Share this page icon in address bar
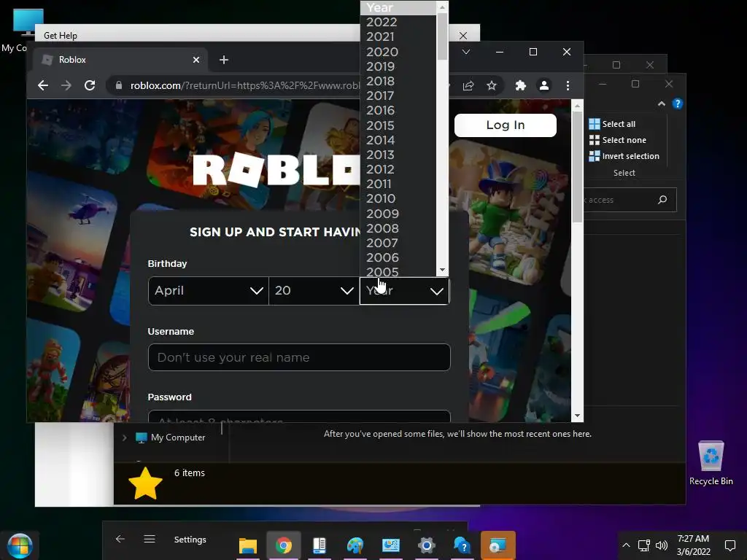Viewport: 747px width, 560px height. coord(468,86)
